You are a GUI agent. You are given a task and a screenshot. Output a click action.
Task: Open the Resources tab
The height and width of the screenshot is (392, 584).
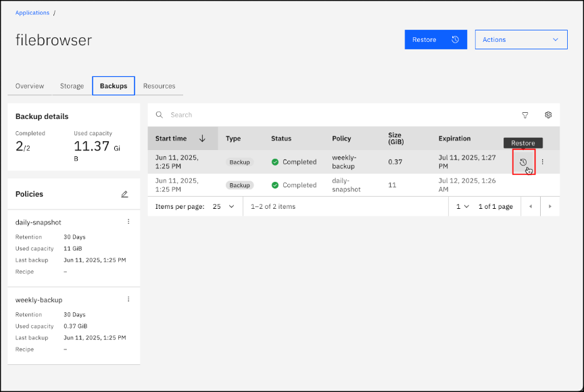click(159, 86)
